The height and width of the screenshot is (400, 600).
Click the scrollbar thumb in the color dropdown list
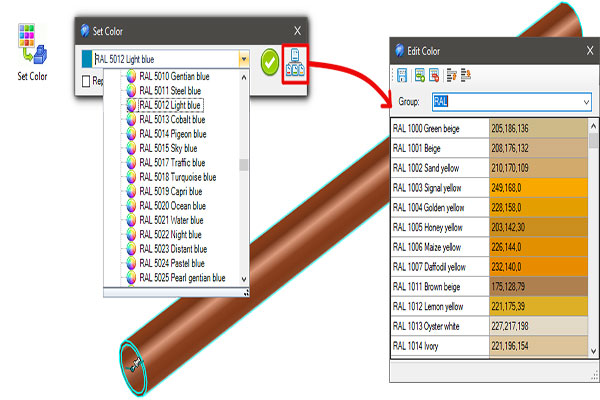[x=244, y=165]
